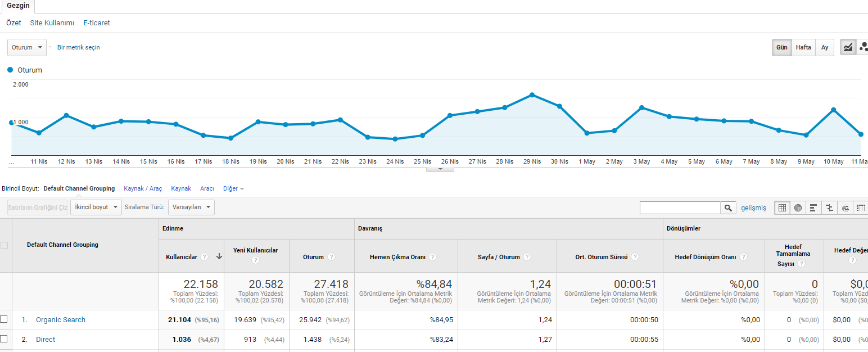Switch to E-ticaret metric group
868x352 pixels.
click(97, 23)
